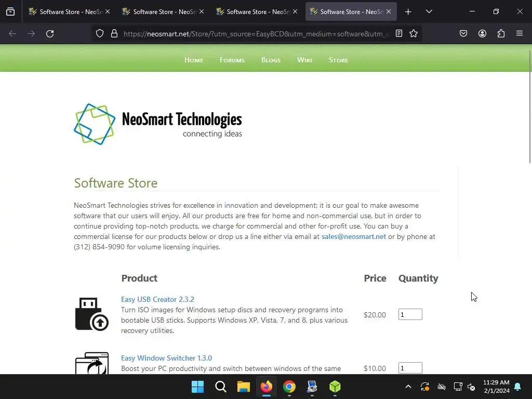The height and width of the screenshot is (399, 532).
Task: Close the third Software Store tab
Action: pyautogui.click(x=295, y=11)
